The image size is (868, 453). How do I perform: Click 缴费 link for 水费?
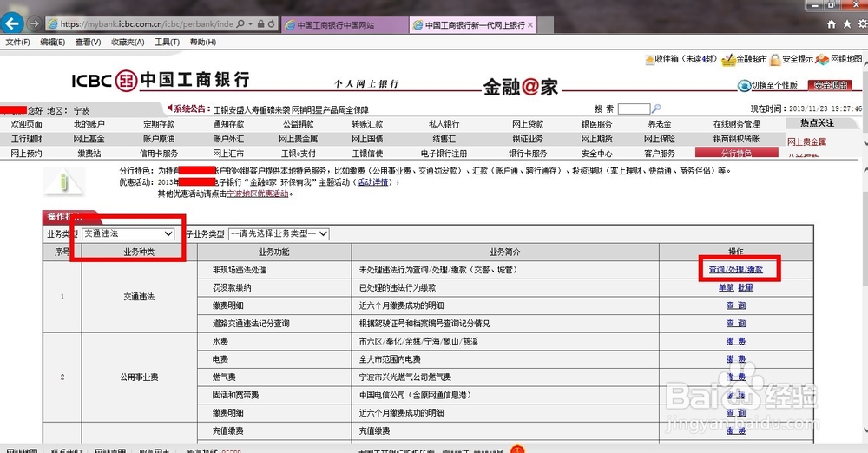[x=736, y=341]
